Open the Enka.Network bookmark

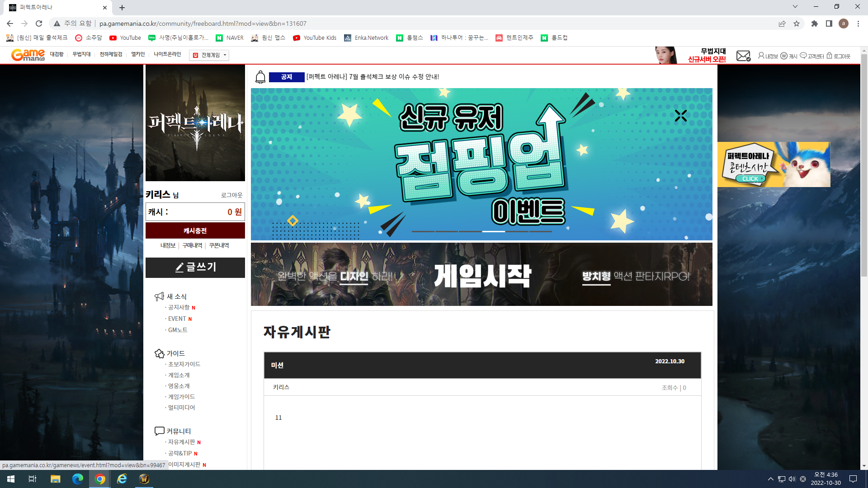point(366,38)
